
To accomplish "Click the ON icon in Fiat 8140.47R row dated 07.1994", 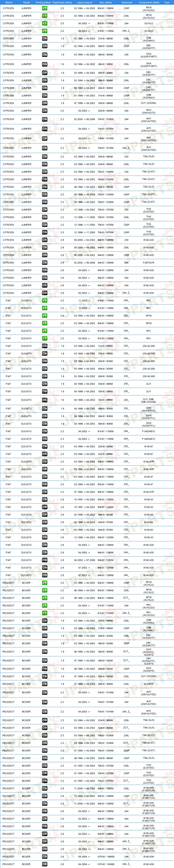I will [45, 492].
